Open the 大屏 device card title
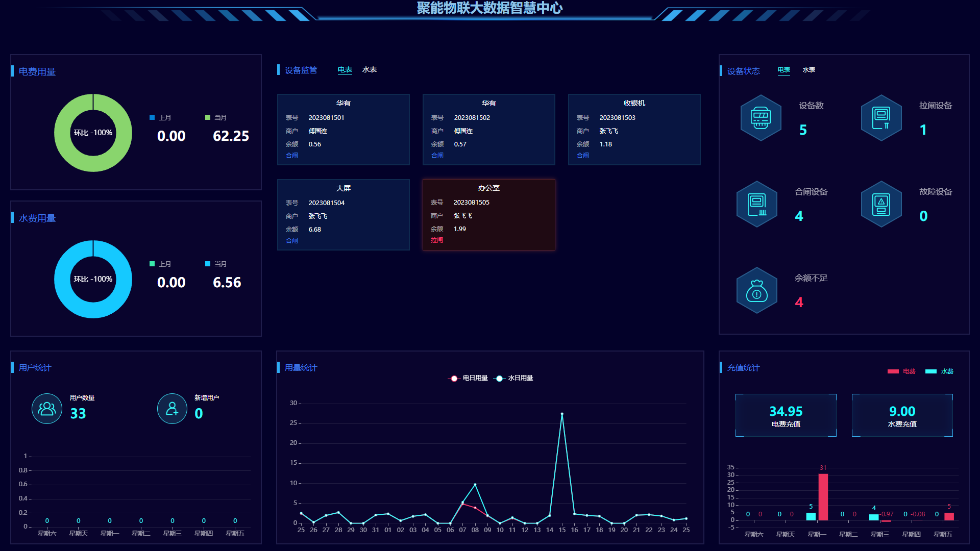Viewport: 980px width, 551px height. tap(344, 189)
